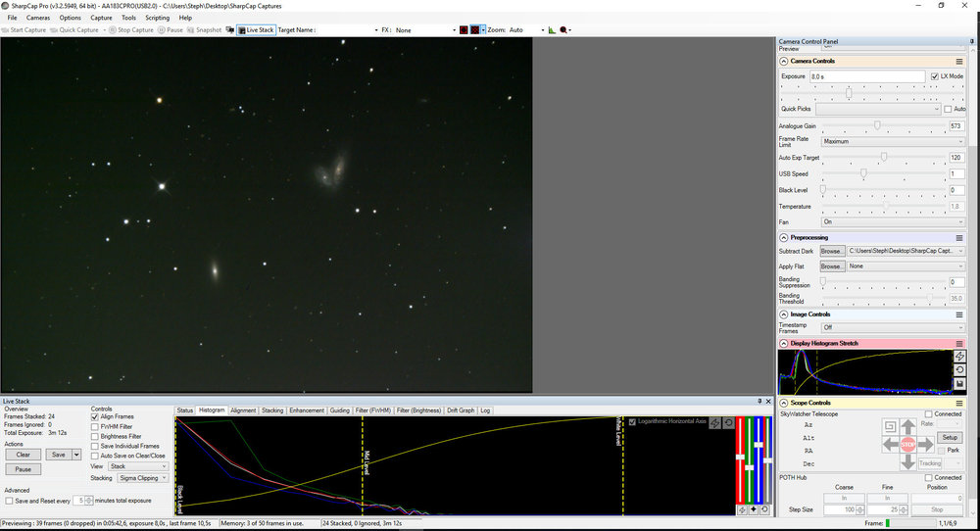This screenshot has height=531, width=980.
Task: Click the reset icon below the RGB sliders
Action: 765,509
